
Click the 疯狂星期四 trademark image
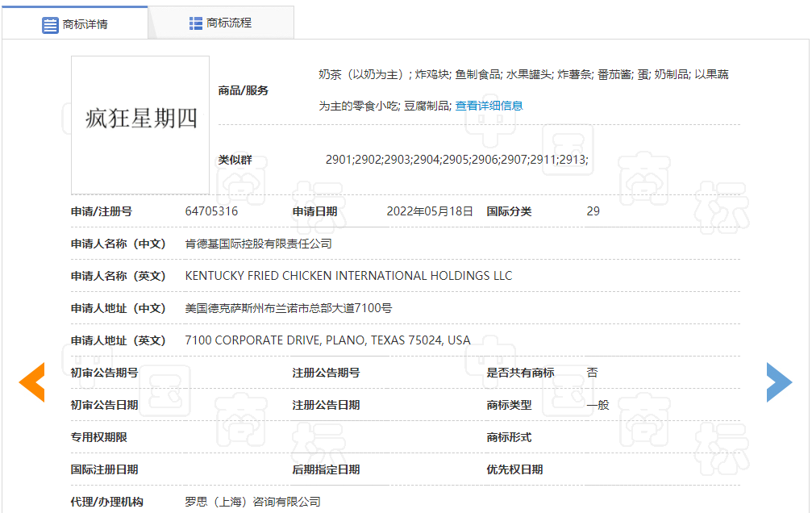pyautogui.click(x=140, y=120)
